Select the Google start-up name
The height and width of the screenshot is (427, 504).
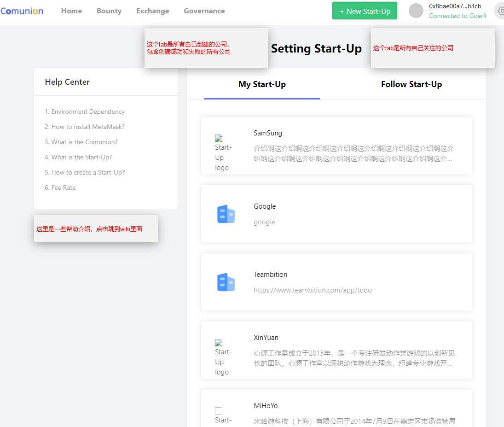click(265, 206)
